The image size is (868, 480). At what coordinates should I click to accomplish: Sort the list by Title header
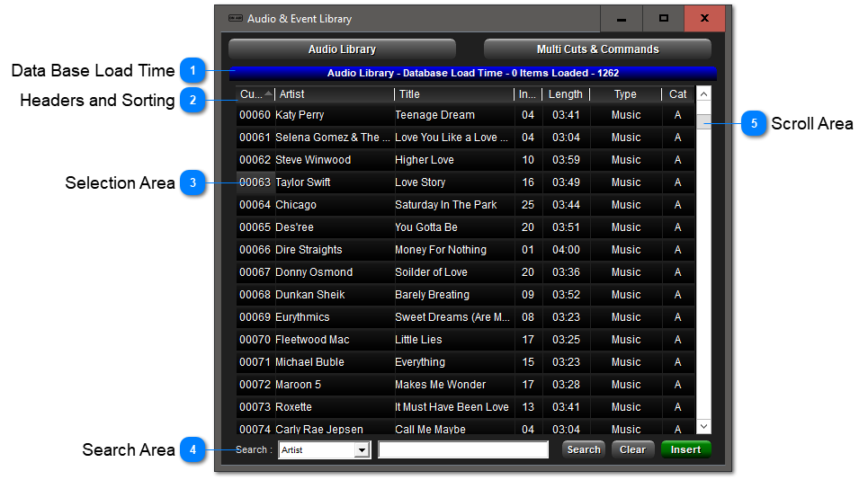click(454, 94)
